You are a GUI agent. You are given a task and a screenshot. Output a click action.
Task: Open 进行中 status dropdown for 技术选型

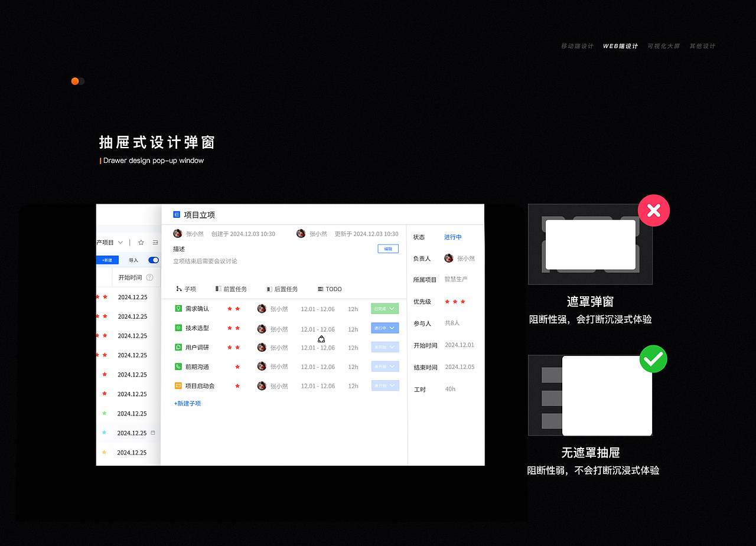(385, 328)
